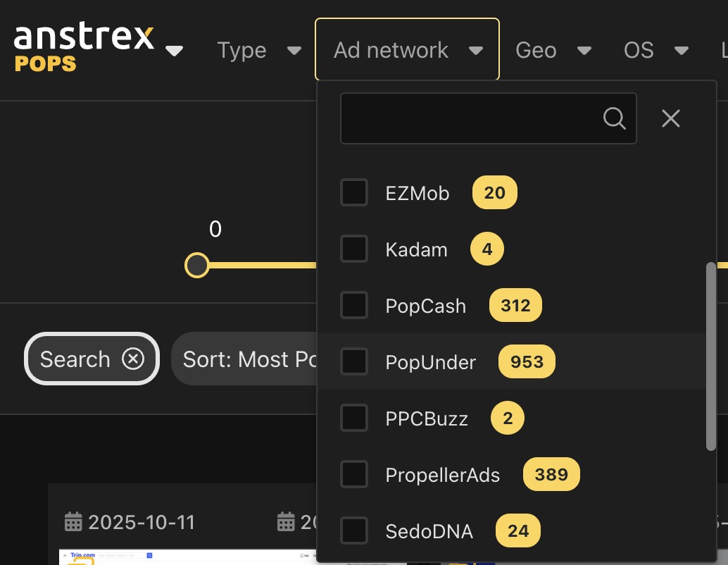Check the EZMob checkbox
Viewport: 728px width, 565px height.
(354, 192)
